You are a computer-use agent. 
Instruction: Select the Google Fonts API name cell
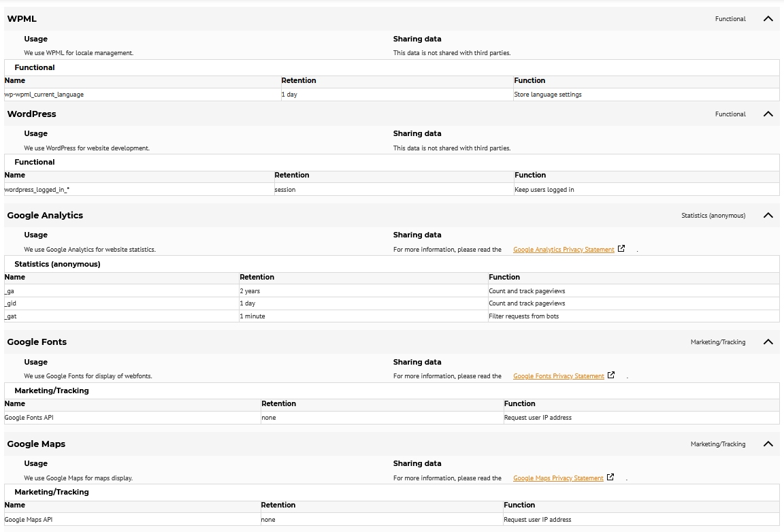[133, 418]
